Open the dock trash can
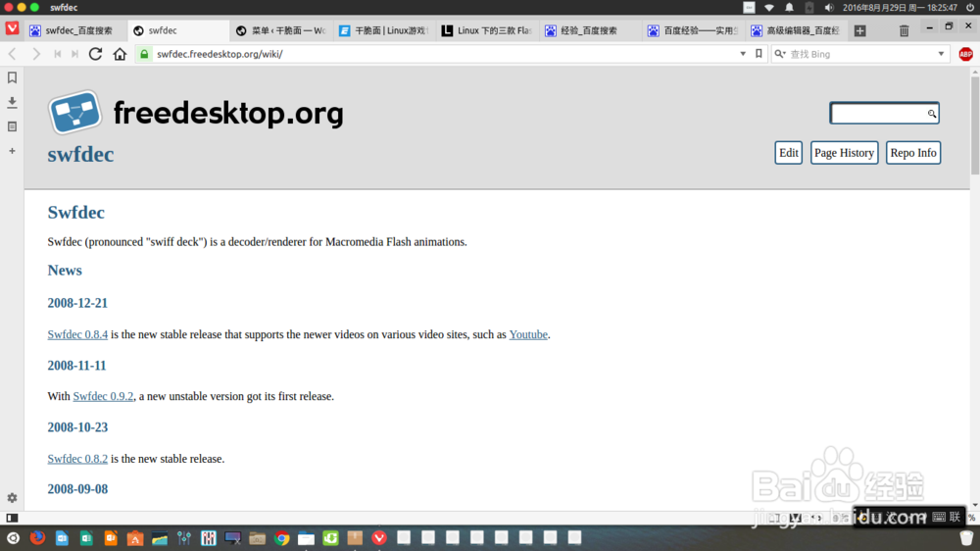Viewport: 980px width, 551px height. pos(966,538)
